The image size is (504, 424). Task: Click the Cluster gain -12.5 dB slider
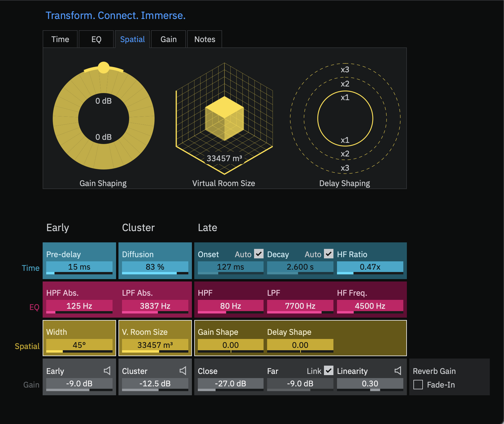click(x=155, y=384)
